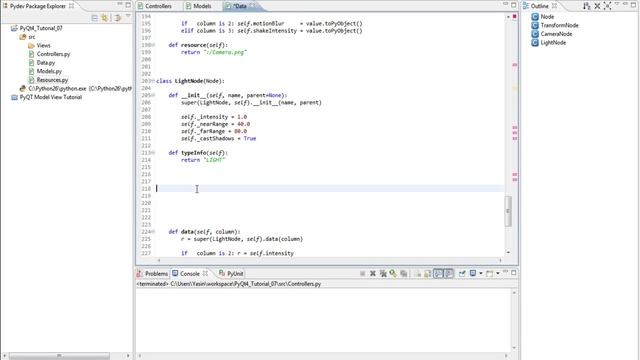
Task: Activate the *Data editor tab
Action: [240, 6]
